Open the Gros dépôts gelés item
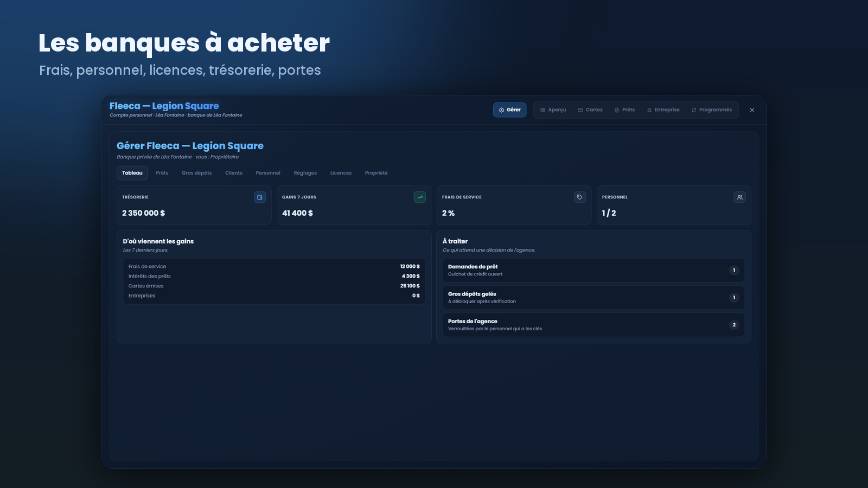Viewport: 868px width, 488px height. (593, 298)
